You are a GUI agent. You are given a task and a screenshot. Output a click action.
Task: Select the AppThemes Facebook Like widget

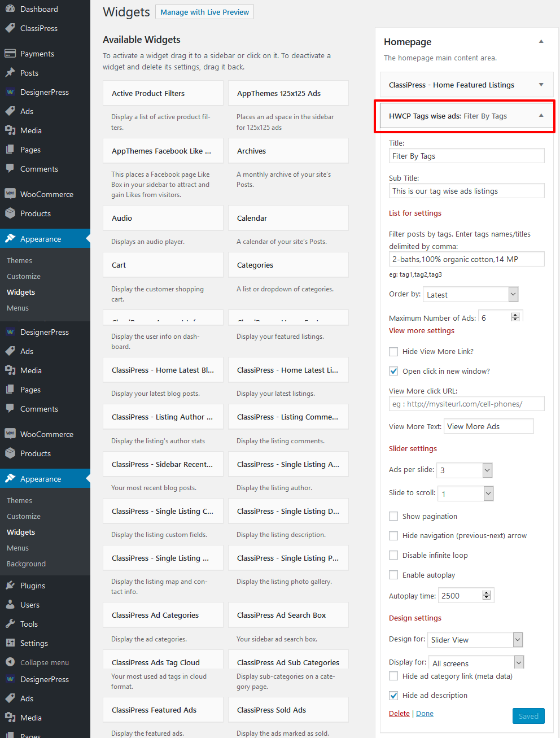click(163, 151)
